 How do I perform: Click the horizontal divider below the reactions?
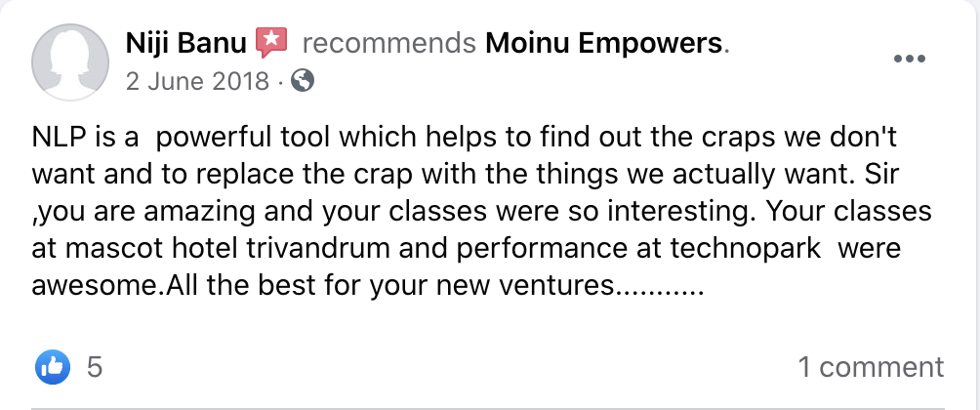click(490, 407)
